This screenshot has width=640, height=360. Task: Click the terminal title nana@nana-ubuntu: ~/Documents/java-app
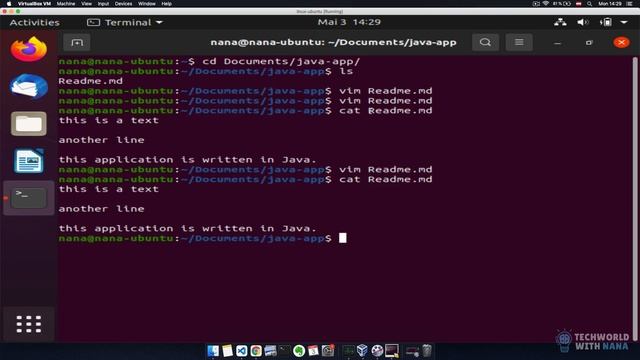[333, 42]
